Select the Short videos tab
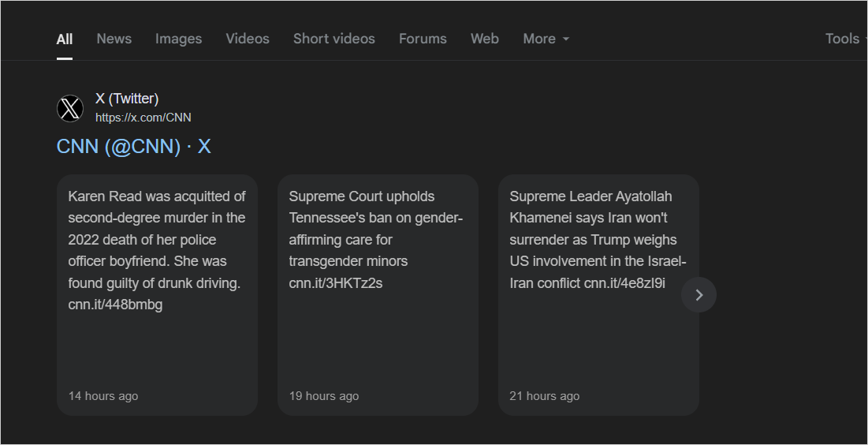Screen dimensions: 868x445 point(333,39)
